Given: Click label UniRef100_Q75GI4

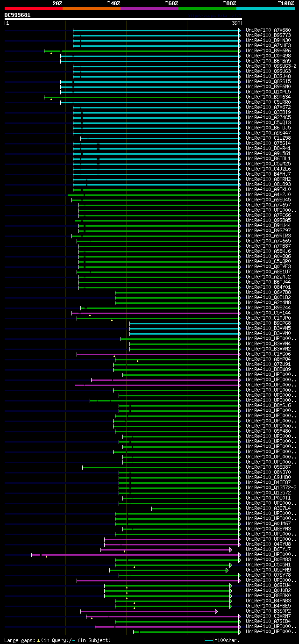Looking at the screenshot, I should tap(268, 143).
